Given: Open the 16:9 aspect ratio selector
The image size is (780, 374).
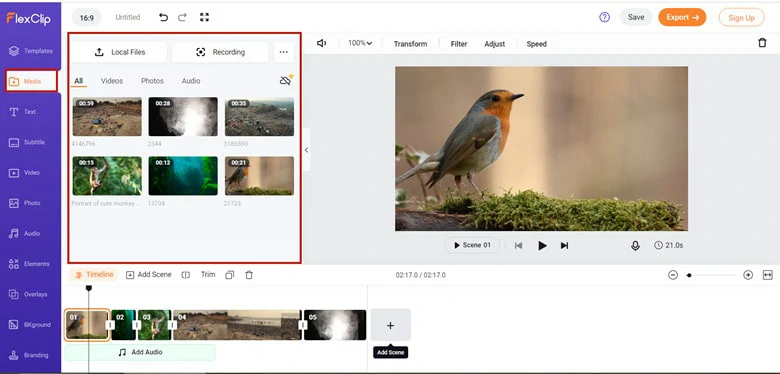Looking at the screenshot, I should point(87,17).
